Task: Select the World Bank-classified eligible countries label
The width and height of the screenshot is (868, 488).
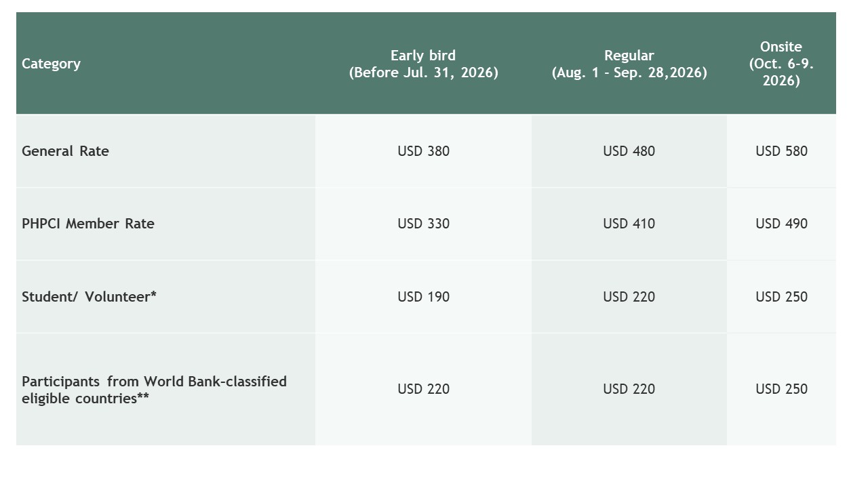Action: point(154,390)
